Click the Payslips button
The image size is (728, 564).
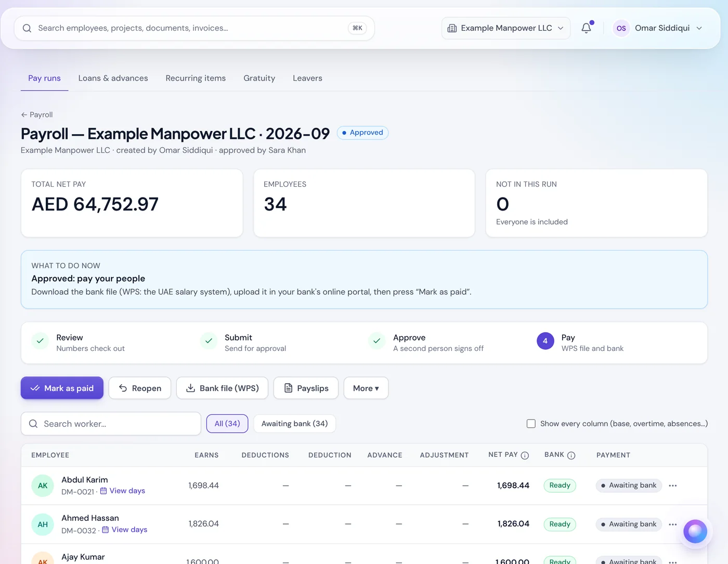[x=306, y=388]
